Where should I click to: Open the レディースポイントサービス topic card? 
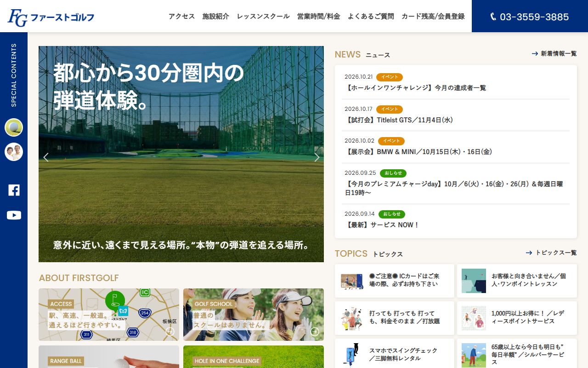[517, 318]
